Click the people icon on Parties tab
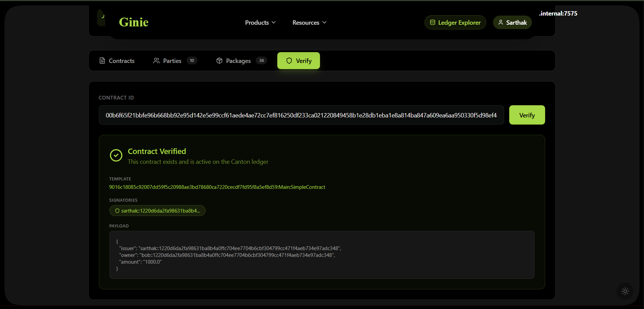644x309 pixels. tap(156, 61)
